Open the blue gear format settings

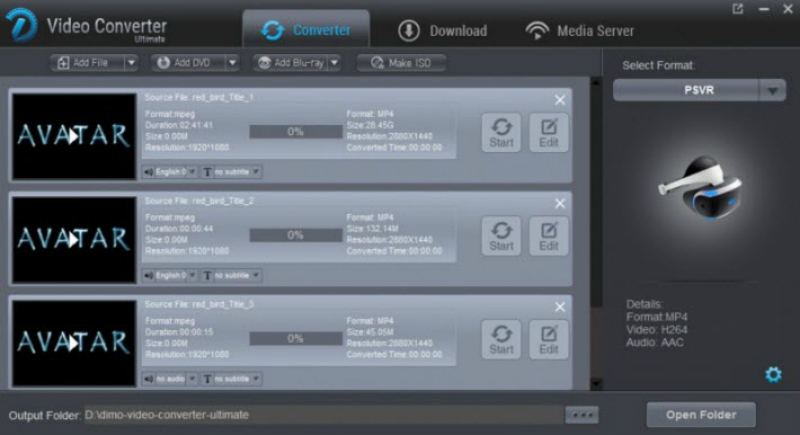click(x=773, y=374)
